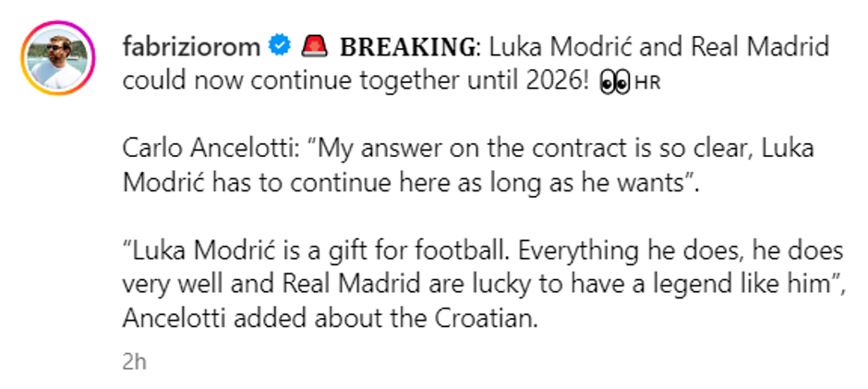Screen dimensions: 868x389
Task: Click the bold BREAKING word
Action: [x=405, y=45]
